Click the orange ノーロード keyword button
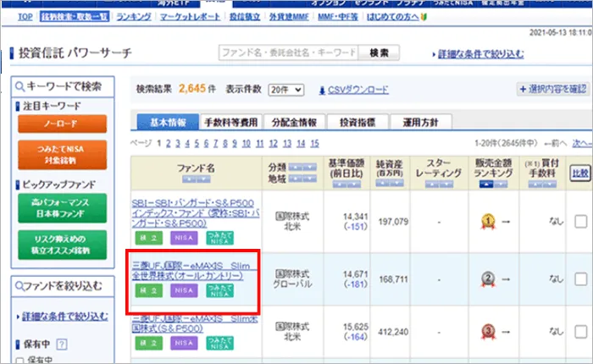The height and width of the screenshot is (364, 593). pyautogui.click(x=62, y=124)
